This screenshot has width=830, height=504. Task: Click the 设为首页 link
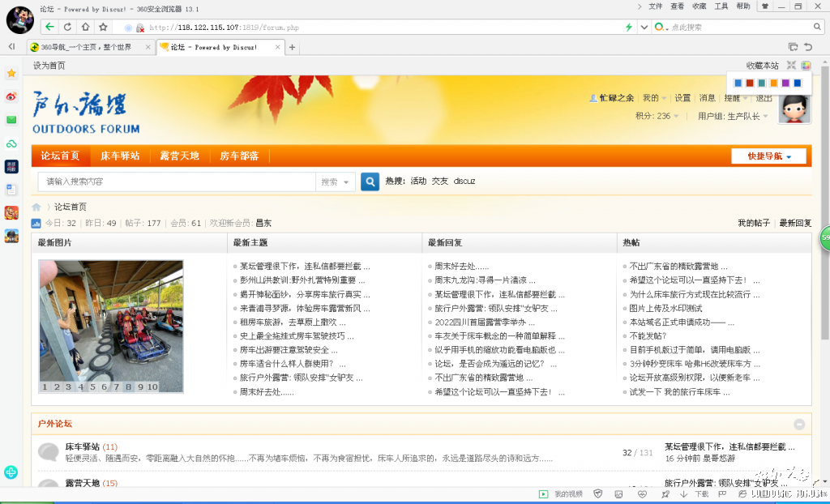49,66
